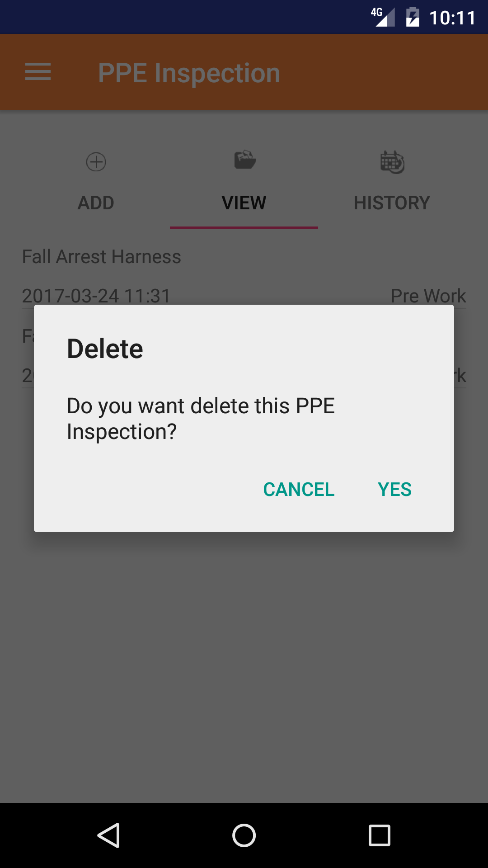Confirm deletion with Yes
Viewport: 488px width, 868px height.
coord(394,490)
